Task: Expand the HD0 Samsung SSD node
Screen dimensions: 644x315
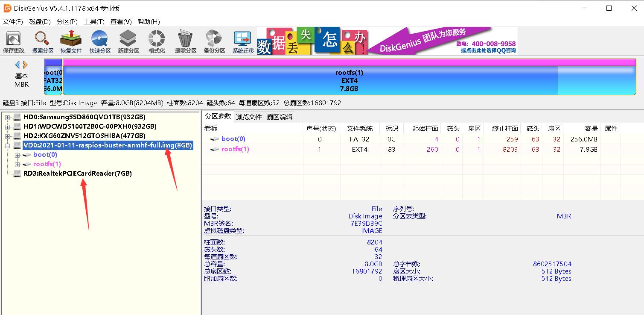Action: (x=7, y=117)
